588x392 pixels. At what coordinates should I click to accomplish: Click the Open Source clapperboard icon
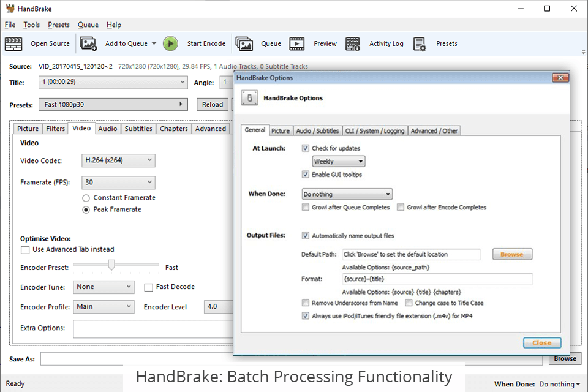pyautogui.click(x=13, y=43)
